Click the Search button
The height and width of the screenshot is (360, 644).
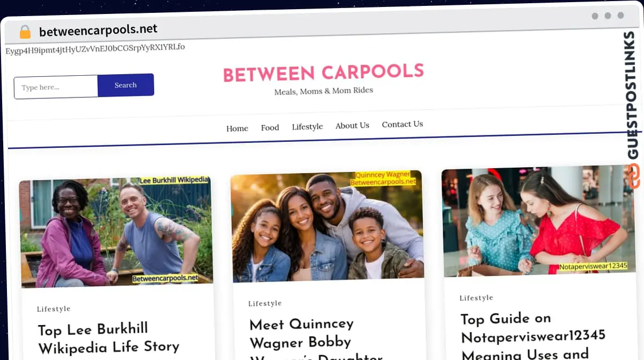pyautogui.click(x=126, y=85)
